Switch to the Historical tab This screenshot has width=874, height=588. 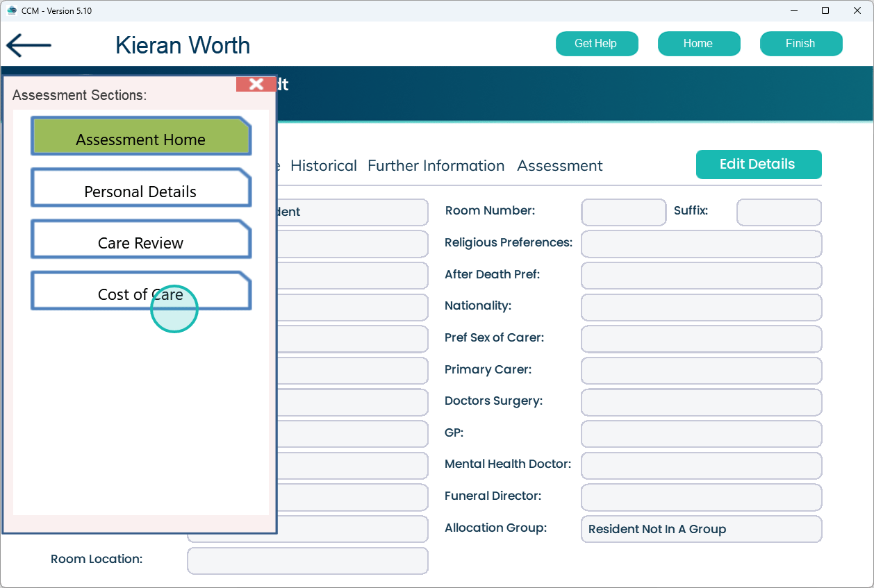324,166
